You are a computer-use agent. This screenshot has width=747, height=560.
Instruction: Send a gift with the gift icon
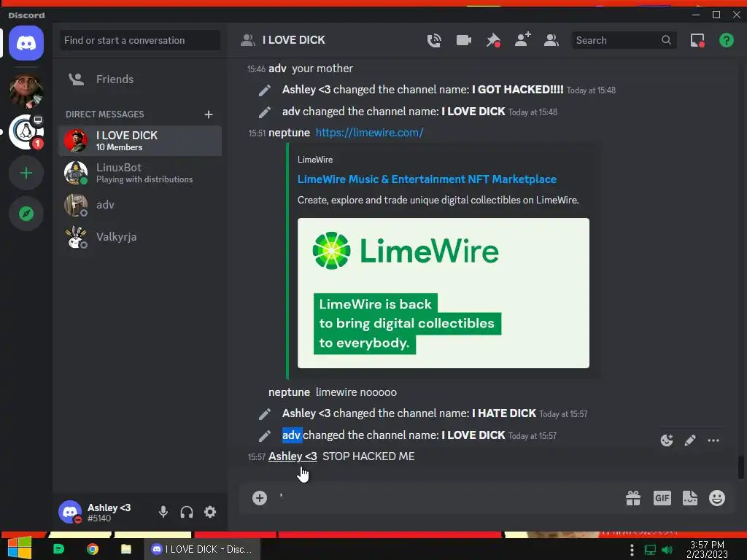point(633,498)
